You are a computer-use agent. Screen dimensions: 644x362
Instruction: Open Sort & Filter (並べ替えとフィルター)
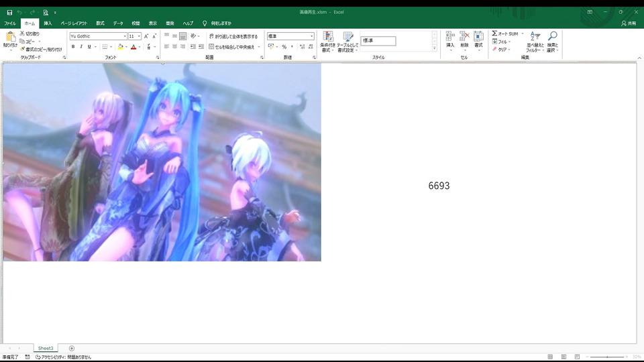[x=535, y=42]
